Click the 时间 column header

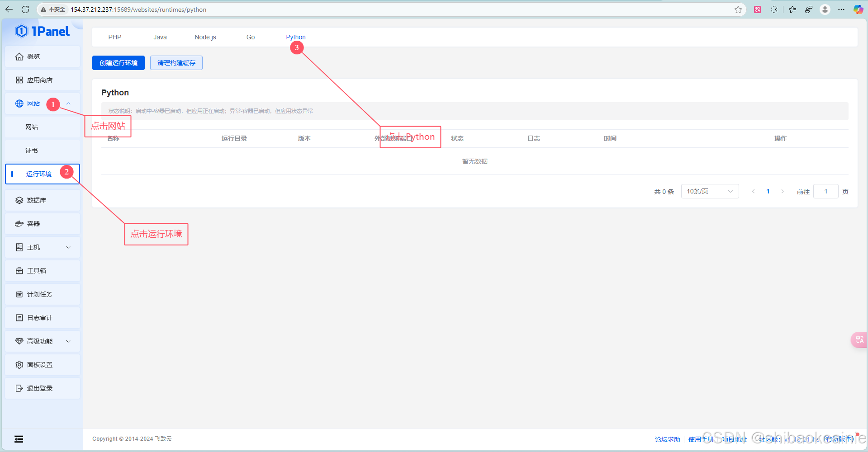pos(610,138)
